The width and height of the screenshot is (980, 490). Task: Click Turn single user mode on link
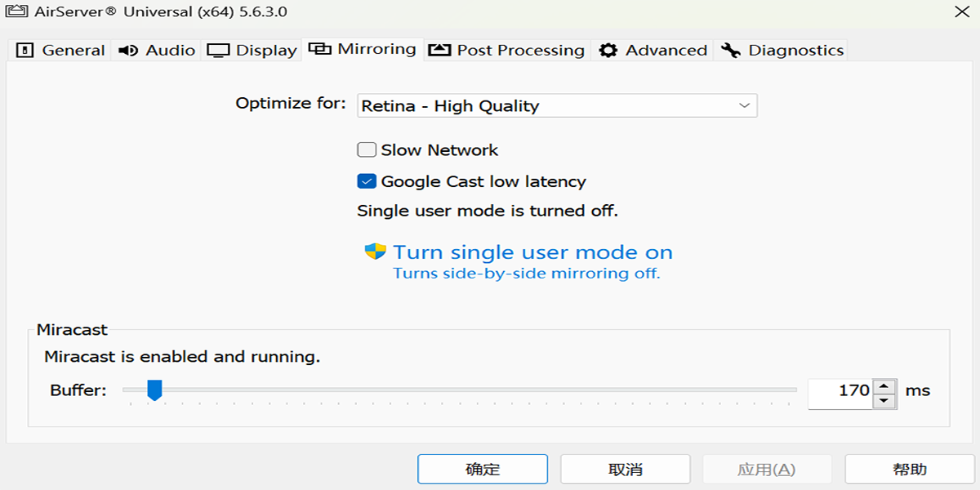tap(532, 252)
